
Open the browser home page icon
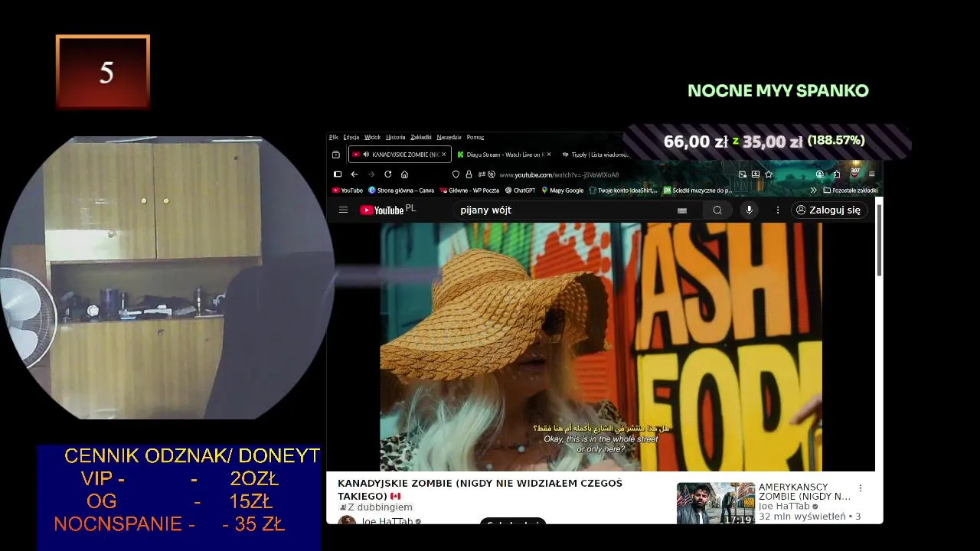coord(404,174)
